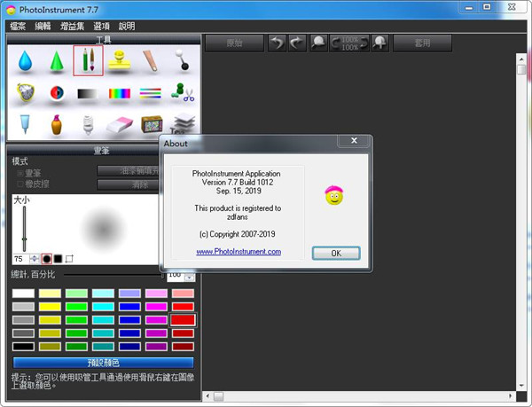The height and width of the screenshot is (407, 532).
Task: Pick the bright green color swatch
Action: 76,307
